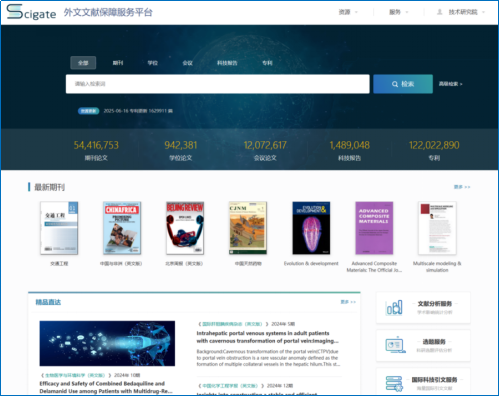Open the 国际科技引文服务 server icon
Image resolution: width=499 pixels, height=396 pixels.
point(394,383)
